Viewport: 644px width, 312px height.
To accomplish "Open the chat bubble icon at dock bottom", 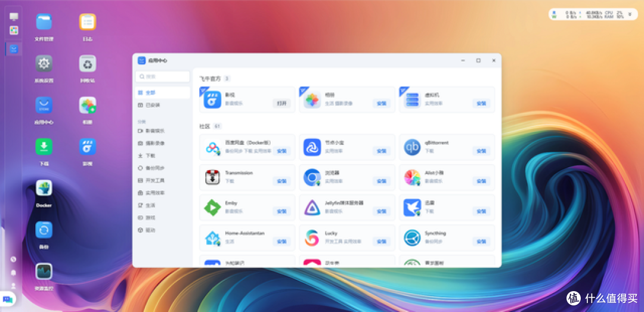I will (x=7, y=299).
